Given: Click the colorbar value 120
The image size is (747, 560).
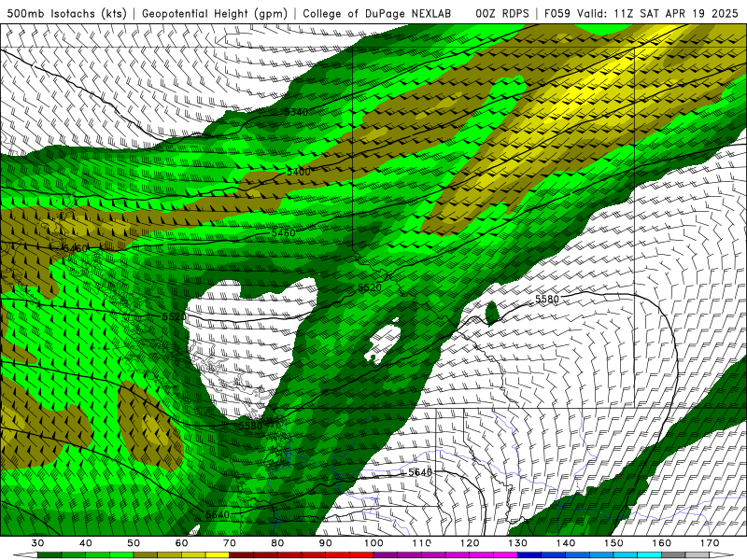Looking at the screenshot, I should pyautogui.click(x=470, y=543).
